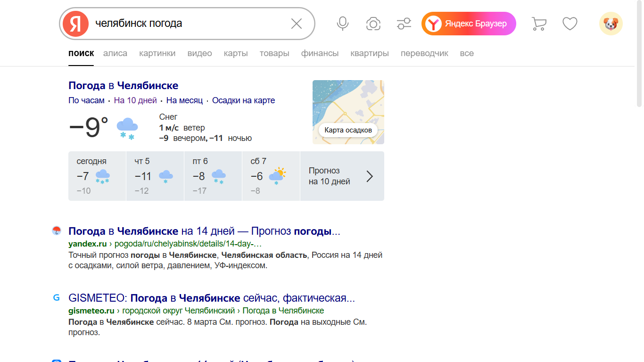Start voice search with microphone icon
Screen dimensions: 644x362
click(343, 24)
